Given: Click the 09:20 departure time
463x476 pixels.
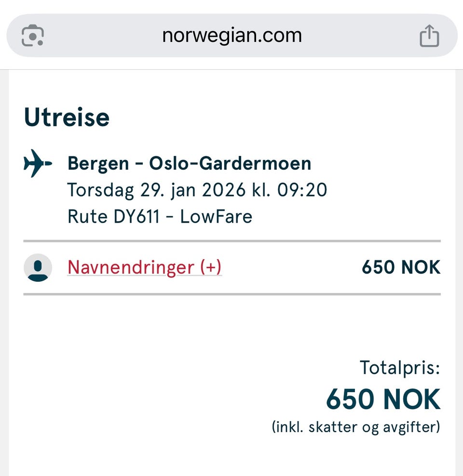Looking at the screenshot, I should [x=302, y=190].
